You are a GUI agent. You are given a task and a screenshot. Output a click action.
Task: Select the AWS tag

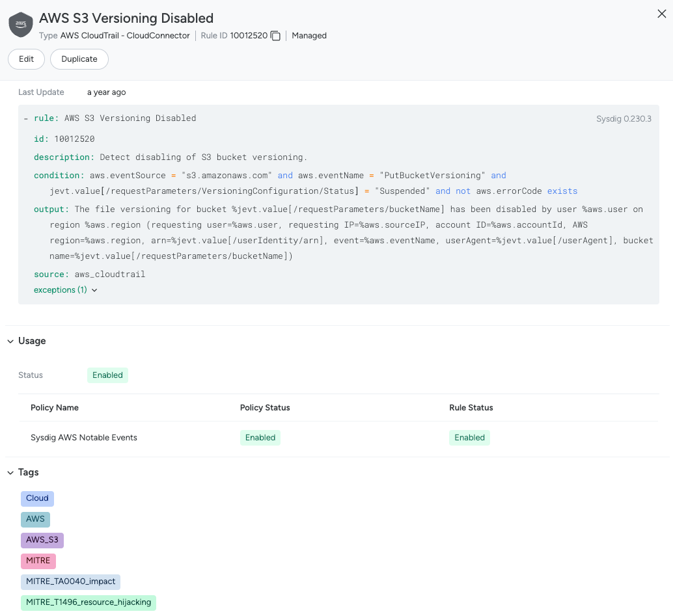click(x=35, y=519)
